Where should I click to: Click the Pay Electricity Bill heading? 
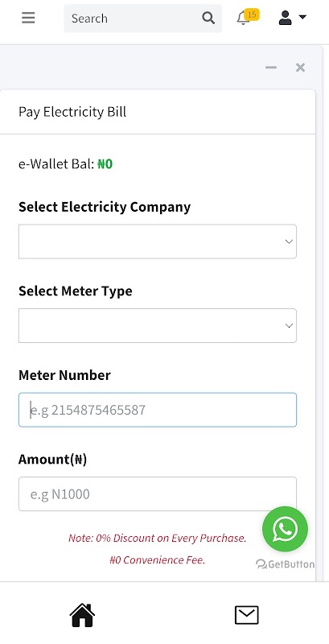(72, 112)
